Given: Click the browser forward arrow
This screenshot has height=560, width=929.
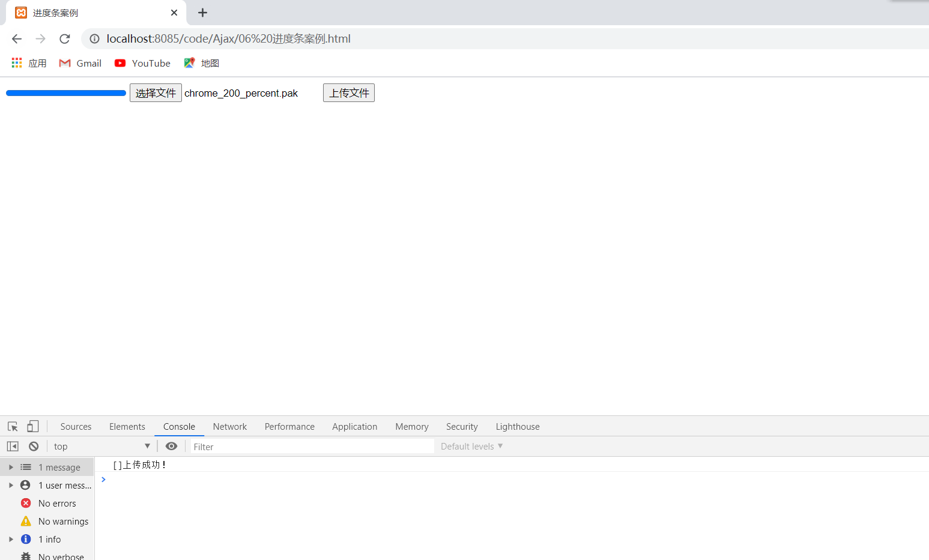Looking at the screenshot, I should pyautogui.click(x=40, y=39).
